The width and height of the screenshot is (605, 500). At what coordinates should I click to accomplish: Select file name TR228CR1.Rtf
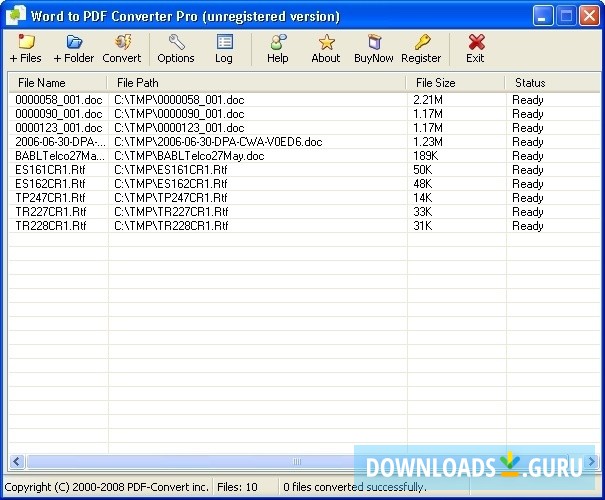51,226
